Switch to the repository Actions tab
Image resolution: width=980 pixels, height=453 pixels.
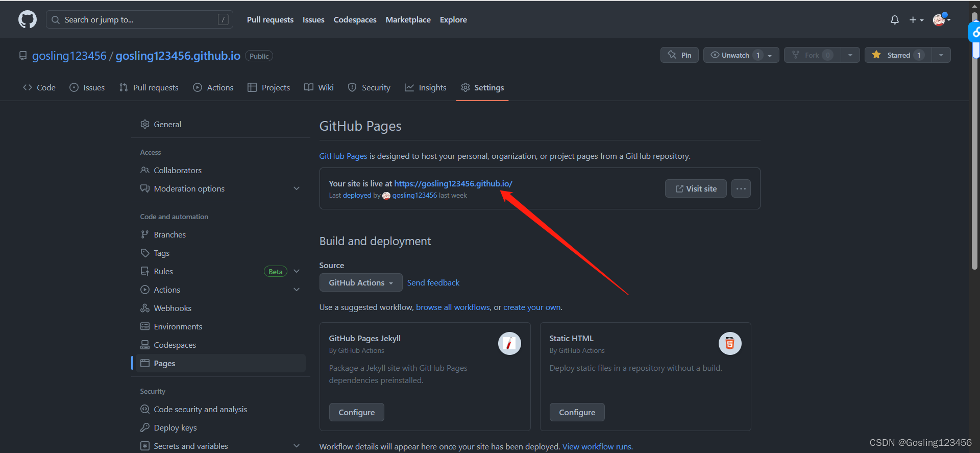(x=213, y=87)
